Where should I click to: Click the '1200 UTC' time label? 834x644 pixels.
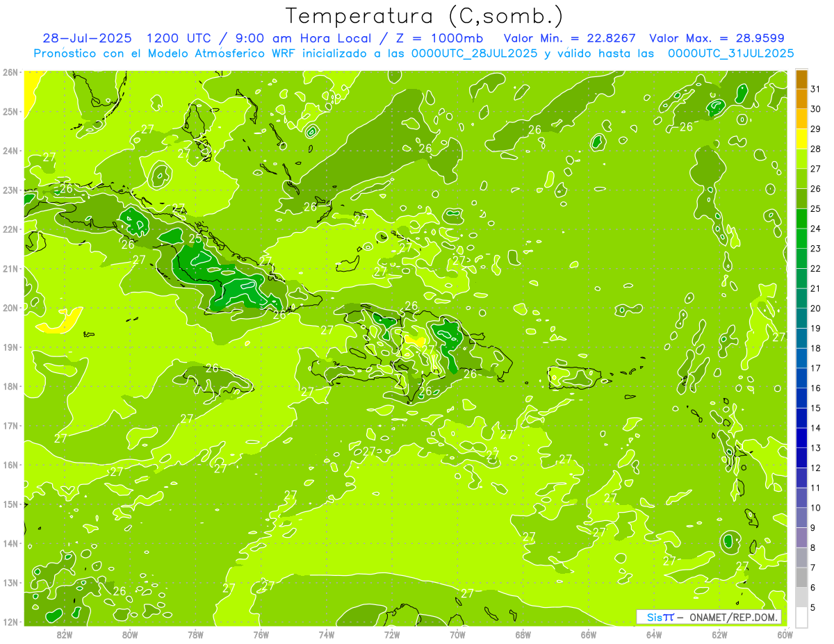click(180, 38)
